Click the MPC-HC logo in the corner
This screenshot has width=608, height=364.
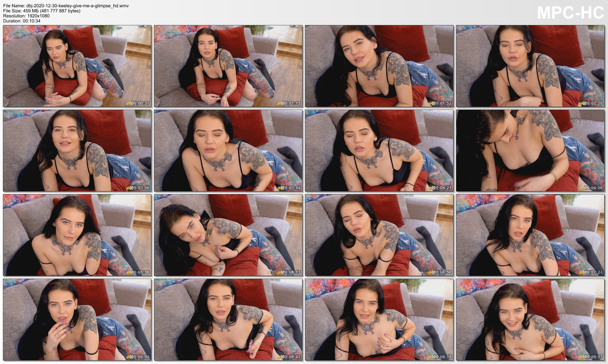click(x=570, y=13)
